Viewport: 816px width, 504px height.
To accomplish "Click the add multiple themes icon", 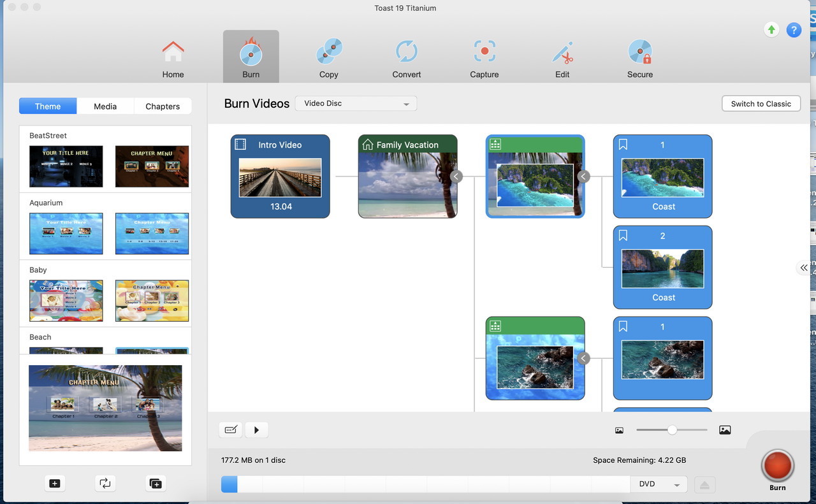I will [x=155, y=483].
